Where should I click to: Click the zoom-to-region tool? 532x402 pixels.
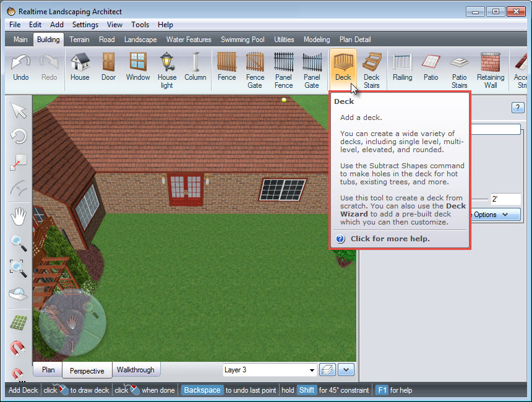pos(19,268)
